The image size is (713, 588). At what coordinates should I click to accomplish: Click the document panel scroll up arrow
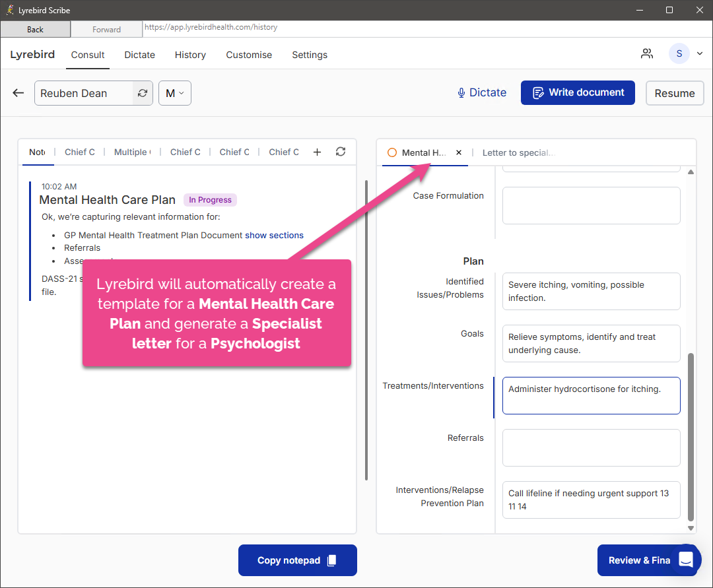coord(691,172)
